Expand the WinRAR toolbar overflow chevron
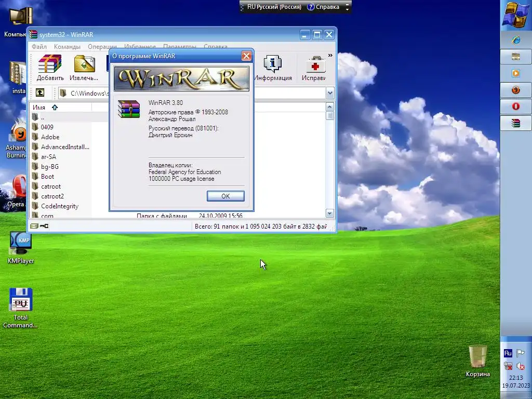Screen dimensions: 532x399 (330, 55)
